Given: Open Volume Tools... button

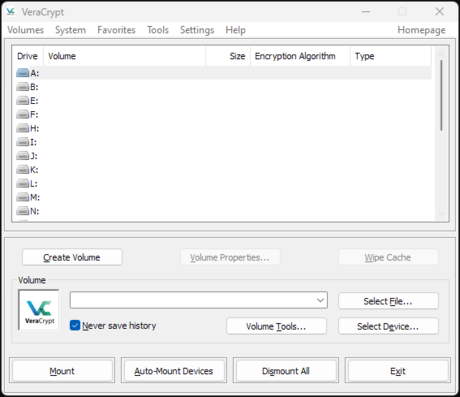Looking at the screenshot, I should pos(276,326).
